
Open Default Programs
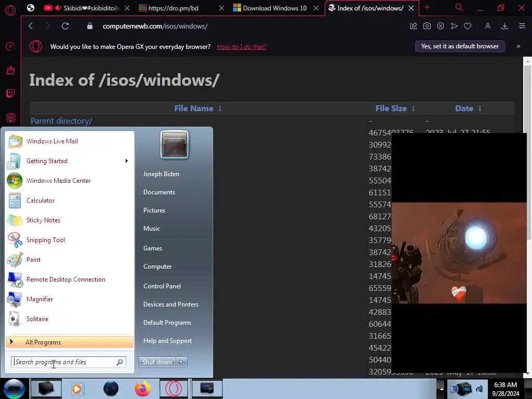coord(167,323)
